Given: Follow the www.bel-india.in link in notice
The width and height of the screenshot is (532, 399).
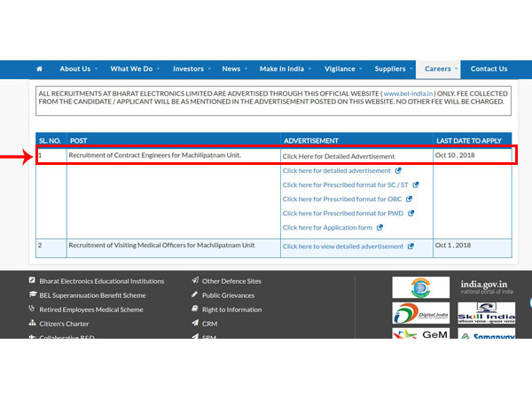Looking at the screenshot, I should pos(408,94).
